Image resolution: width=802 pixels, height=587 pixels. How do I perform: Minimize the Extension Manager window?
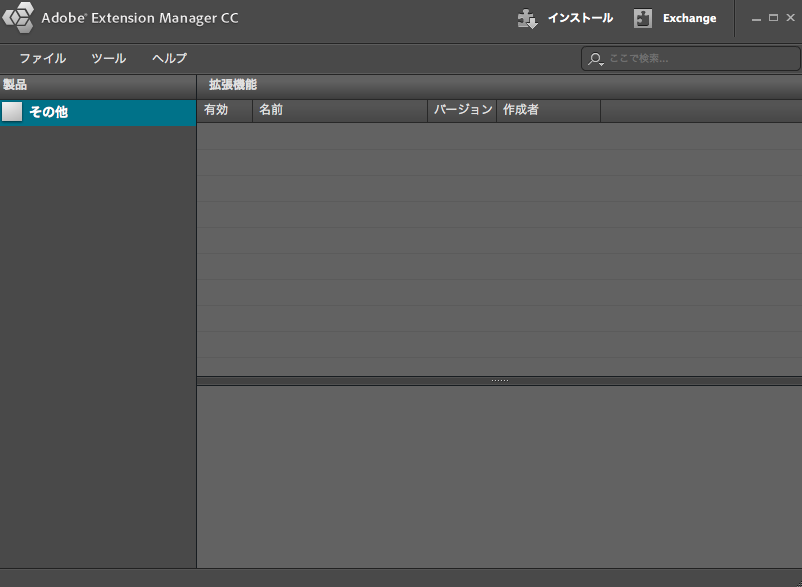click(x=756, y=18)
